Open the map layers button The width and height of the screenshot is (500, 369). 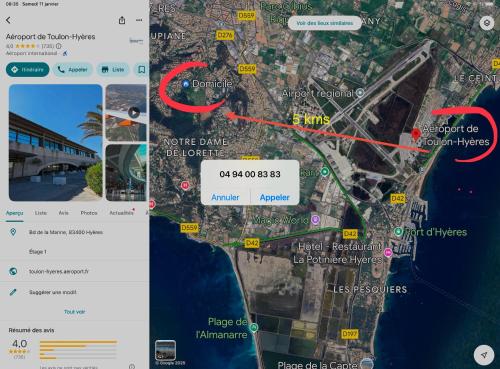pyautogui.click(x=487, y=23)
